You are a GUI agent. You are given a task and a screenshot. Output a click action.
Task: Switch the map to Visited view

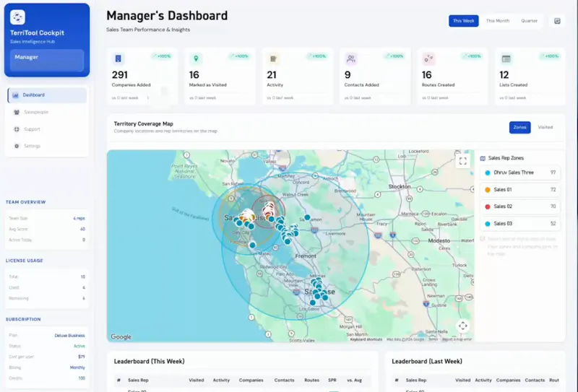545,128
